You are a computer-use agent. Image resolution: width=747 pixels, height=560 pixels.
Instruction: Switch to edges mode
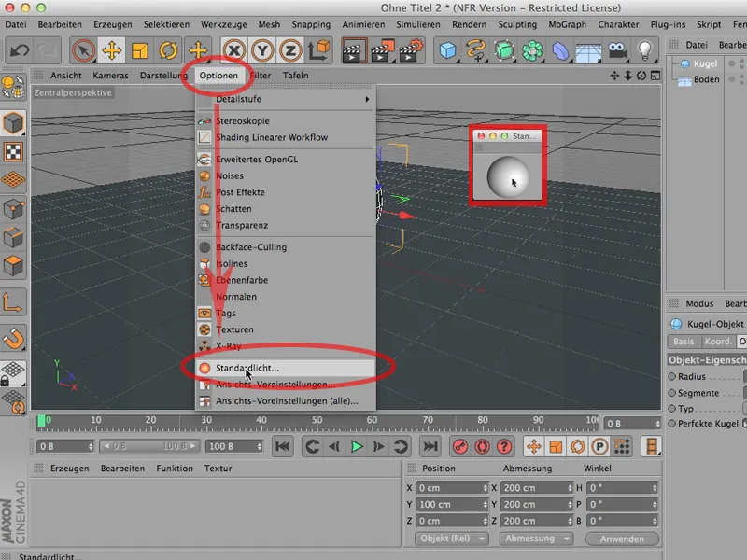pos(13,237)
